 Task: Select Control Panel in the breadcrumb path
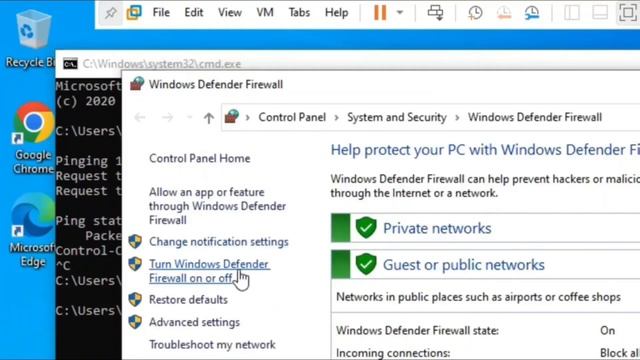point(292,118)
